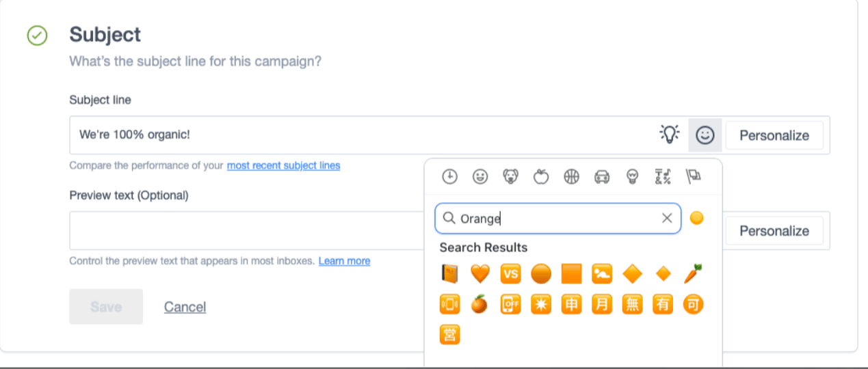
Task: Switch to the Symbols emoji category
Action: pyautogui.click(x=662, y=177)
